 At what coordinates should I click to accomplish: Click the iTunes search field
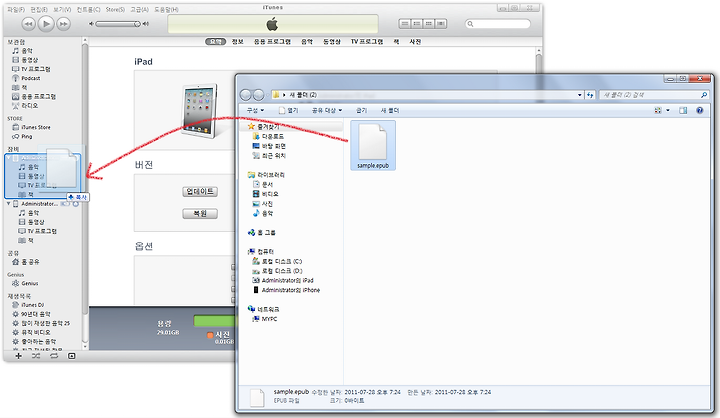click(498, 24)
